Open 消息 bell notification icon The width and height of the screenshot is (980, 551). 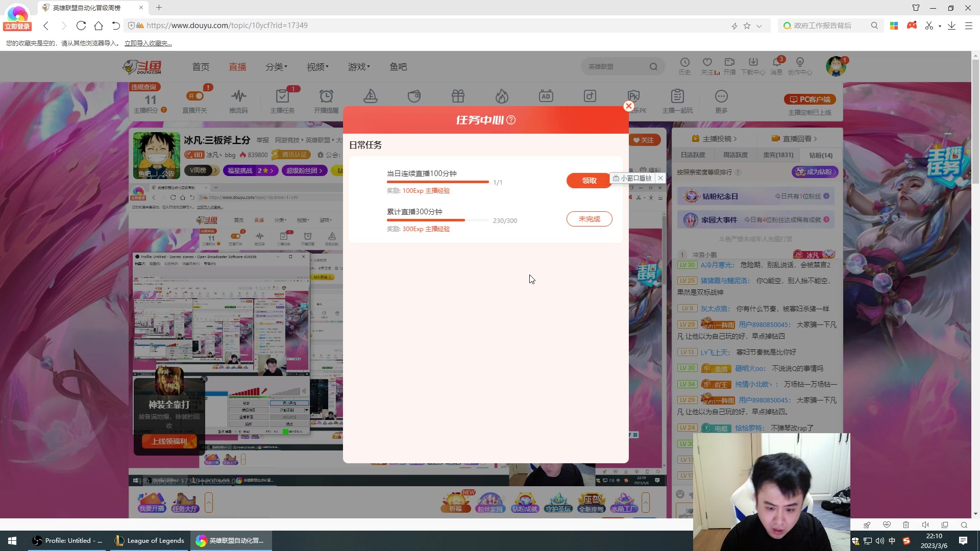coord(776,62)
